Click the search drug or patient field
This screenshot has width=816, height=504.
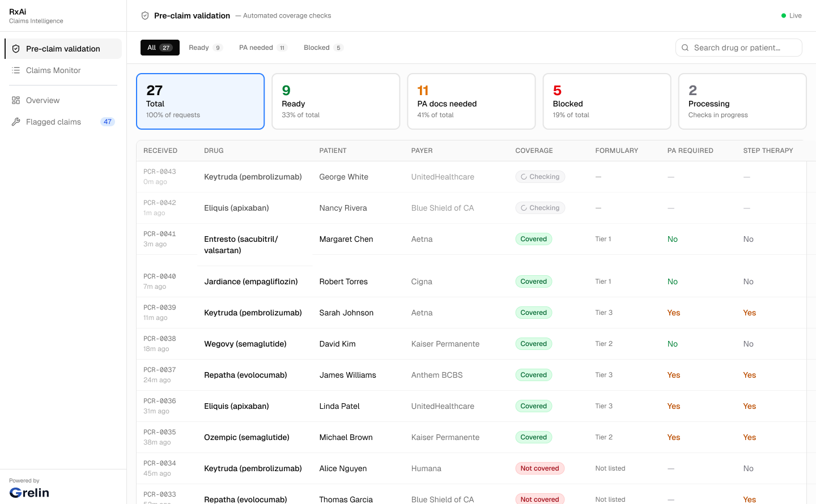739,48
